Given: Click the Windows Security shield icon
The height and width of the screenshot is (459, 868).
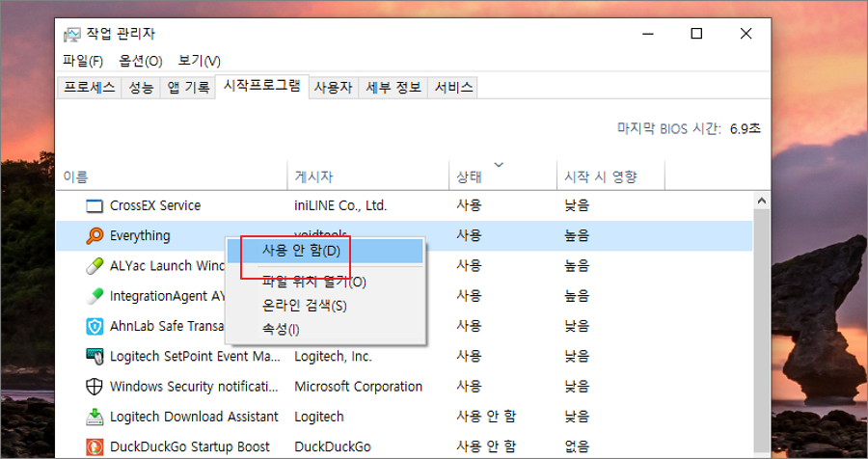Looking at the screenshot, I should pyautogui.click(x=95, y=387).
